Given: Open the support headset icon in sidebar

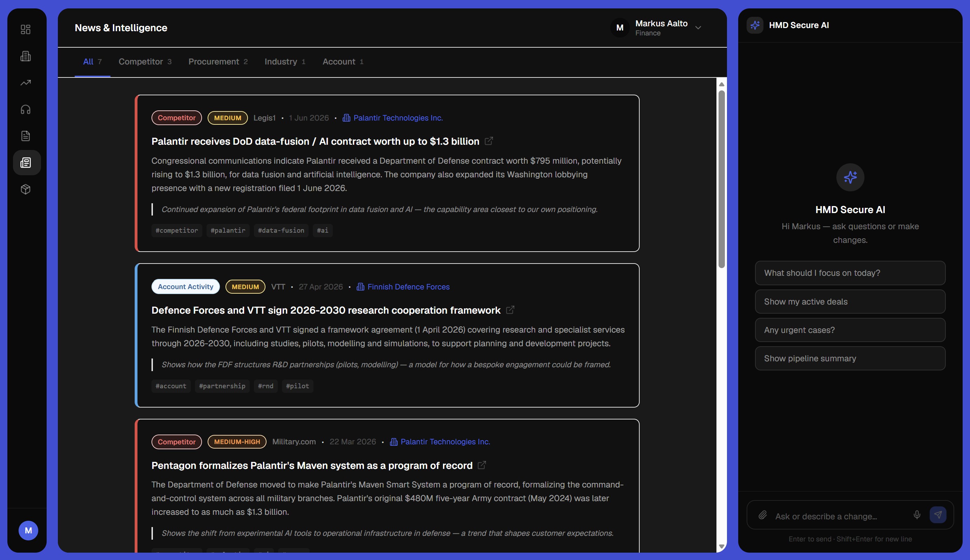Looking at the screenshot, I should click(25, 110).
